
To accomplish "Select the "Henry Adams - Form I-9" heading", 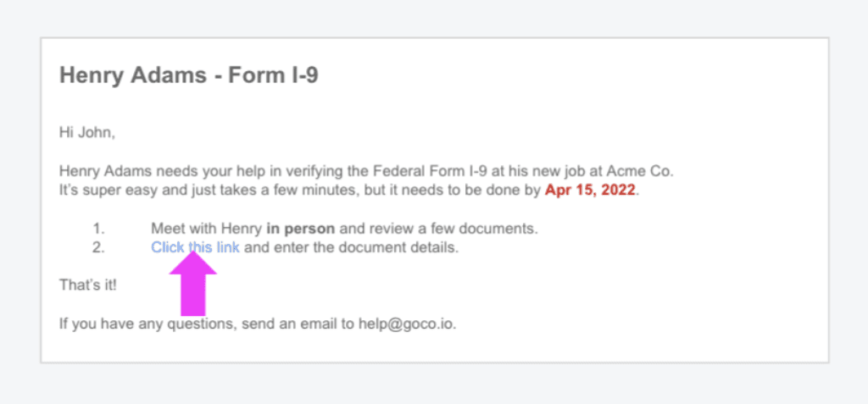I will pyautogui.click(x=188, y=75).
